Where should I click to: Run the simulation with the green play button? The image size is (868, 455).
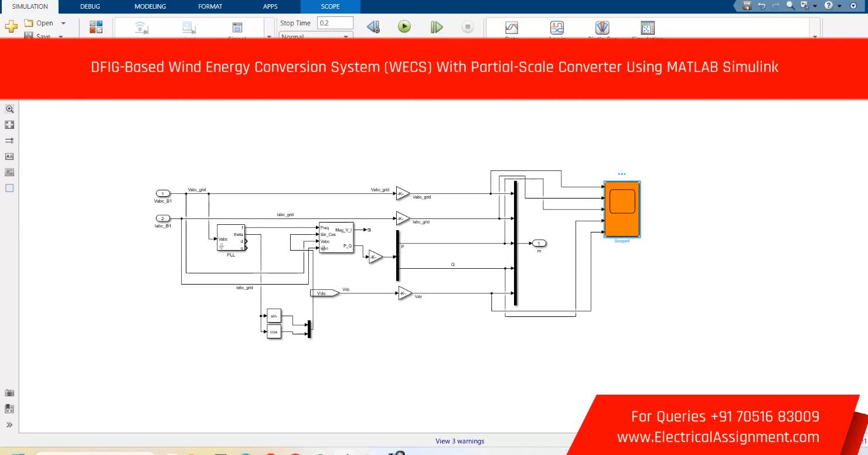point(404,27)
